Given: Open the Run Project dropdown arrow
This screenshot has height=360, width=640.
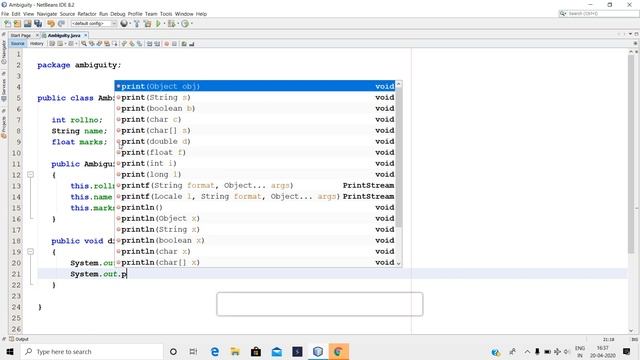Looking at the screenshot, I should [164, 24].
